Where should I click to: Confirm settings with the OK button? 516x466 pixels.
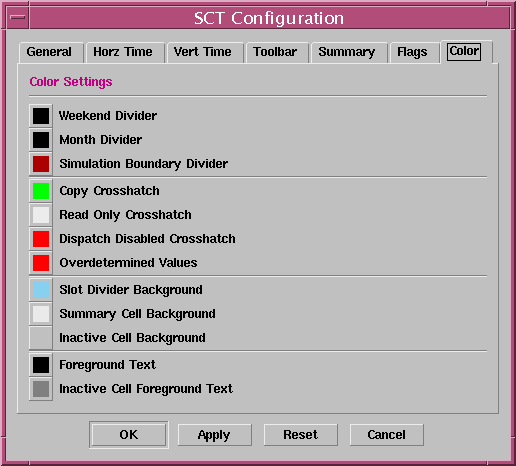point(129,435)
